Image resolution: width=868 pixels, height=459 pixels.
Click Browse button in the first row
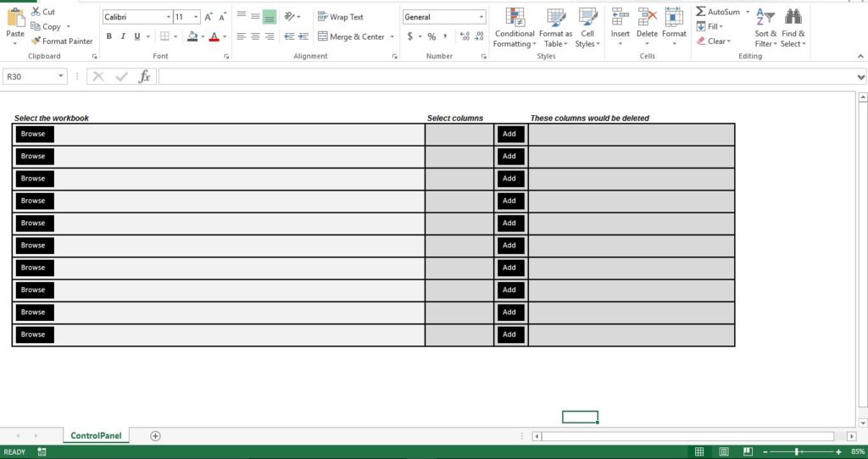[x=33, y=134]
